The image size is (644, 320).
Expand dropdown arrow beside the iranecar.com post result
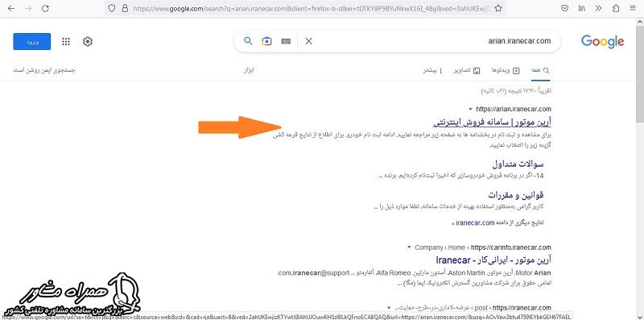click(389, 308)
